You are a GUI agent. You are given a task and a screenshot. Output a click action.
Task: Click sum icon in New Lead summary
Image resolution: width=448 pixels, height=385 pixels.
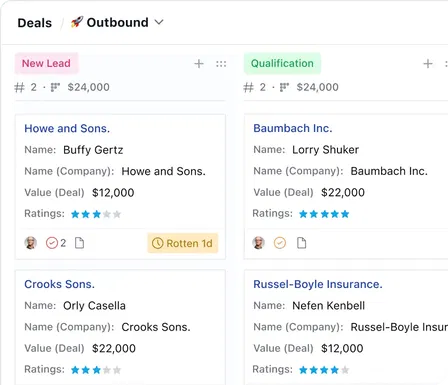click(55, 87)
